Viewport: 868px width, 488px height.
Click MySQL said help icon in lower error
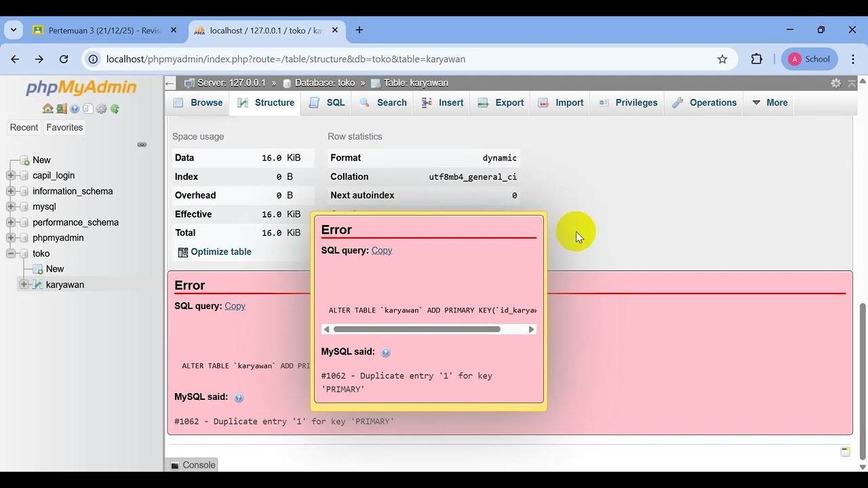(x=239, y=398)
